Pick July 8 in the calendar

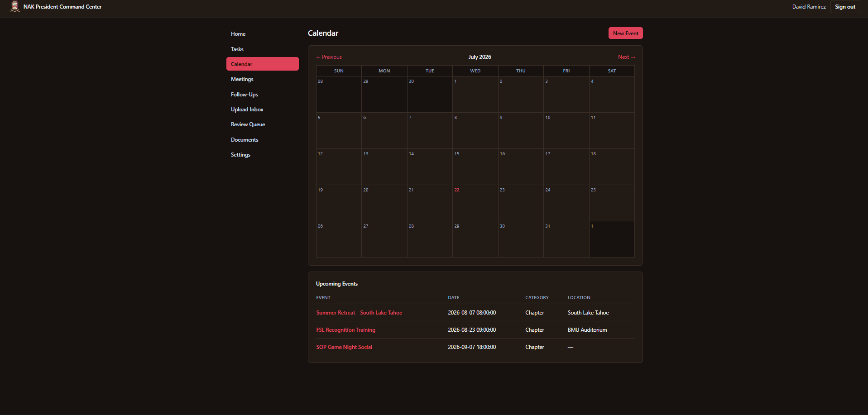[x=475, y=130]
